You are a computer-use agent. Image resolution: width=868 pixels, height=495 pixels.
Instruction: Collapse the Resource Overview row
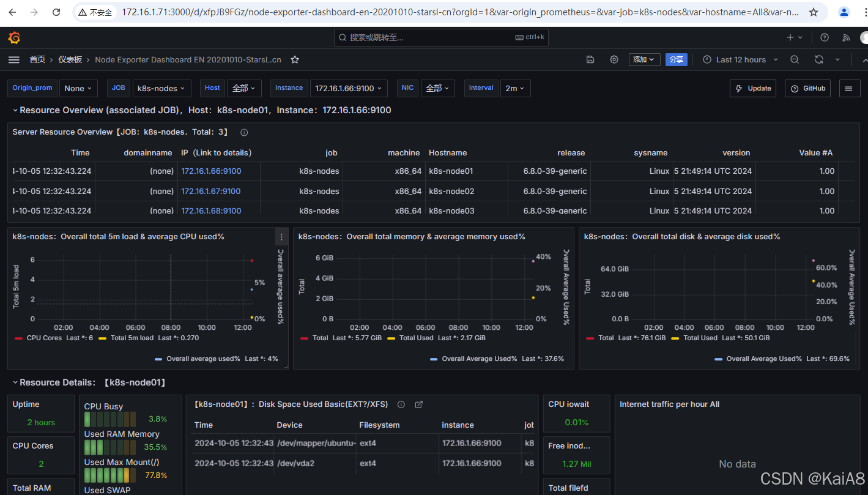click(15, 110)
